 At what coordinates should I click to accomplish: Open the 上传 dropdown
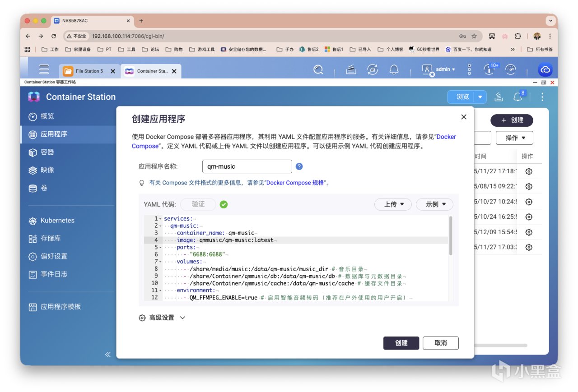[393, 204]
